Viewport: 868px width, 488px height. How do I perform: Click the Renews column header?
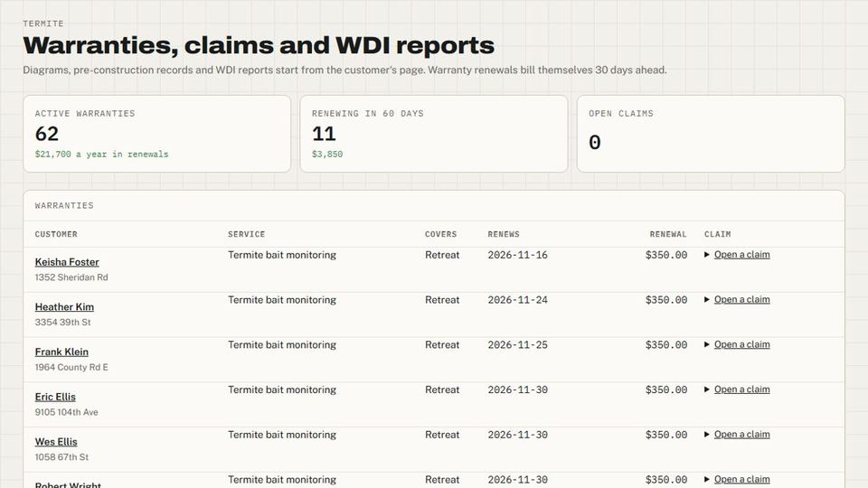click(x=504, y=234)
